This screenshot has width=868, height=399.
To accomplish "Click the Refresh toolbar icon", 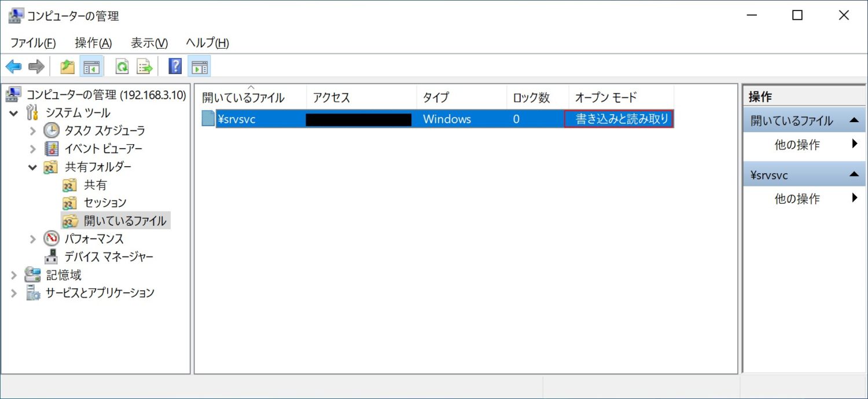I will [122, 67].
